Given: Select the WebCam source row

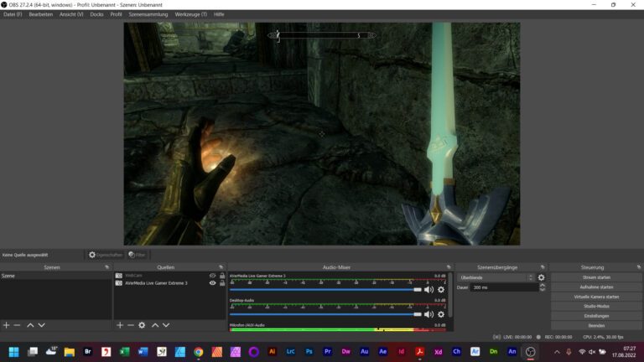Looking at the screenshot, I should click(169, 276).
